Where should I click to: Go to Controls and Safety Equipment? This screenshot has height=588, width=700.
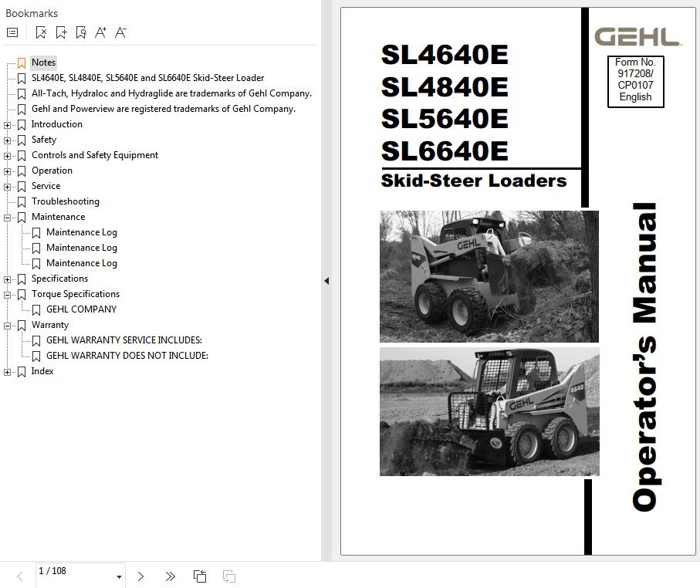point(95,155)
